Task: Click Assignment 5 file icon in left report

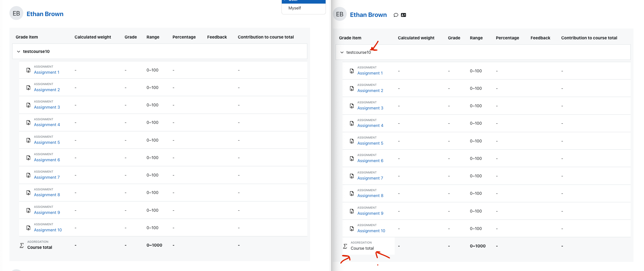Action: pos(28,140)
